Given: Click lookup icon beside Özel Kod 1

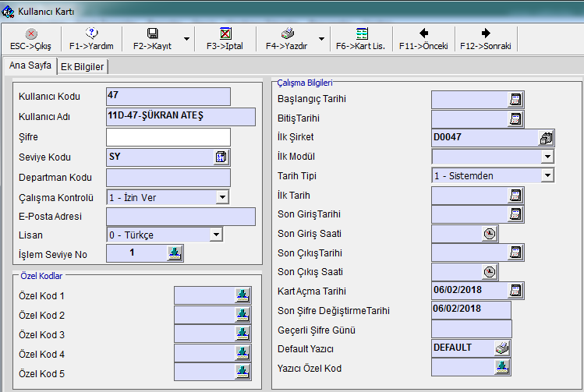Looking at the screenshot, I should tap(243, 295).
